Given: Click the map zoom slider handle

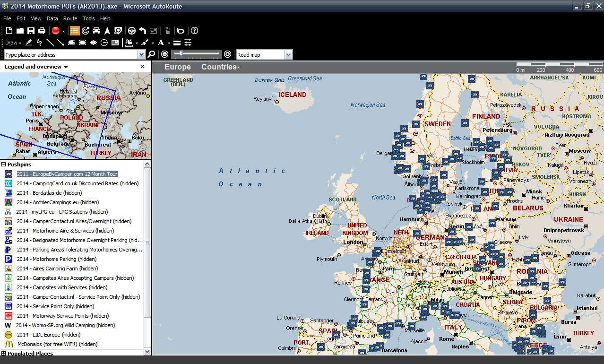Looking at the screenshot, I should pos(181,54).
